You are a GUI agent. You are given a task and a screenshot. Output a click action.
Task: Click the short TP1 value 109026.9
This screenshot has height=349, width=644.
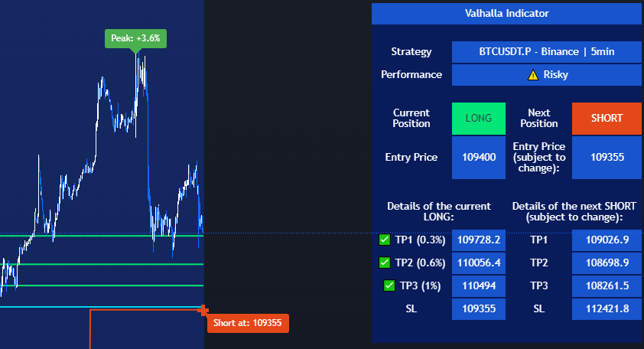607,240
